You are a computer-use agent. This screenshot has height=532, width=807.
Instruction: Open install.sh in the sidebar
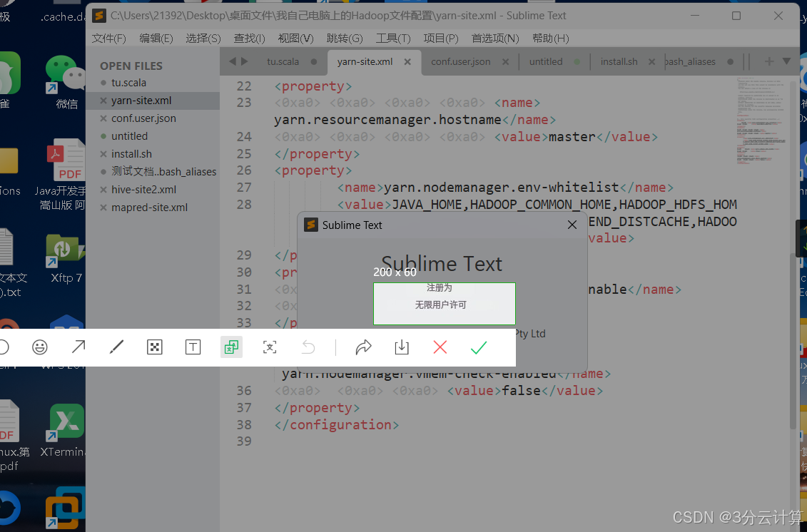131,154
